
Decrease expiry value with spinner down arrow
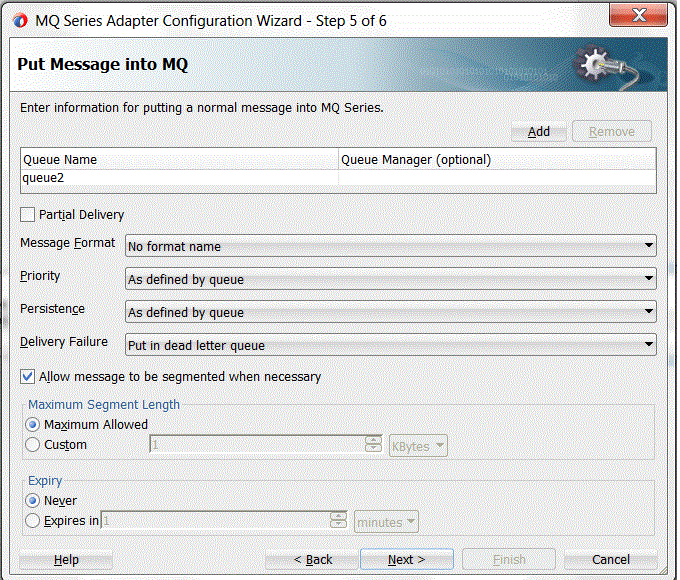click(338, 524)
